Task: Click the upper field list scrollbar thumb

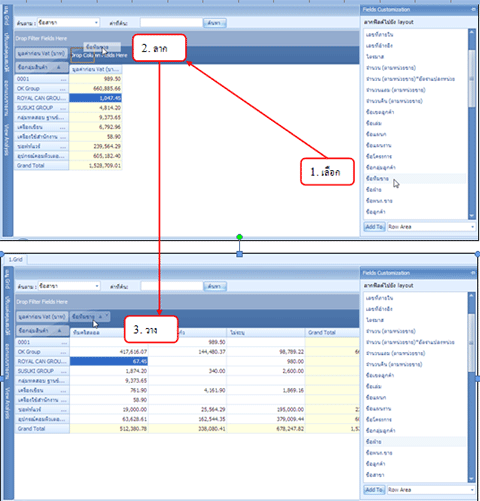Action: click(x=472, y=78)
